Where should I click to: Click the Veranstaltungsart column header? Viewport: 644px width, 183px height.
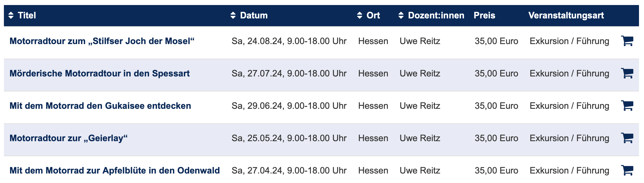(566, 15)
